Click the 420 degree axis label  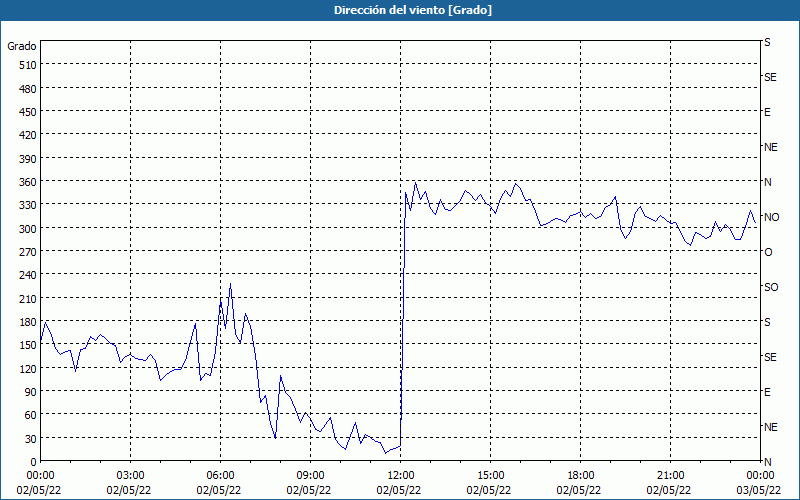point(29,135)
